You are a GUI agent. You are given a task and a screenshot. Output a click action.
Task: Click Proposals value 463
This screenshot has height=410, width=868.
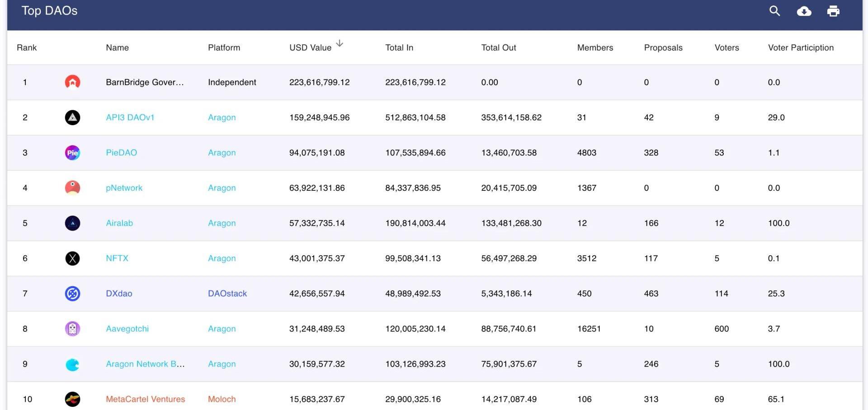[651, 293]
